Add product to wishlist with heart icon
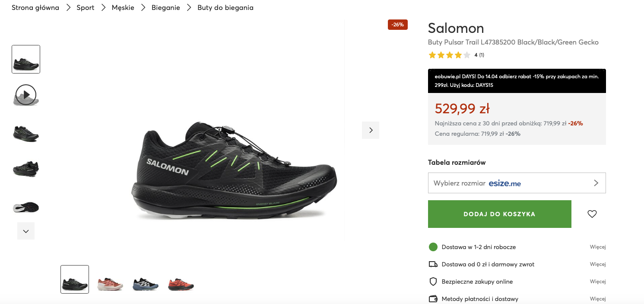The height and width of the screenshot is (304, 644). click(x=592, y=214)
